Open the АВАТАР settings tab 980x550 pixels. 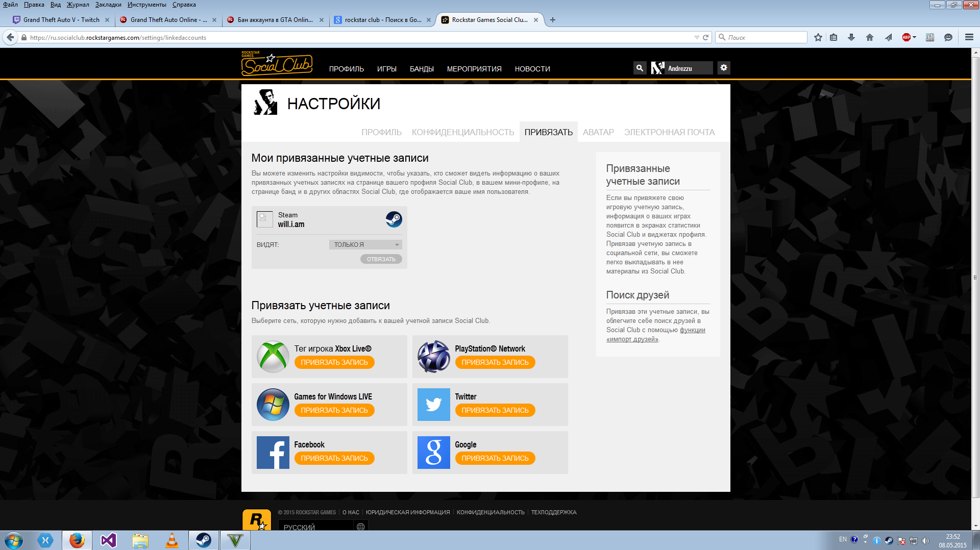coord(598,132)
